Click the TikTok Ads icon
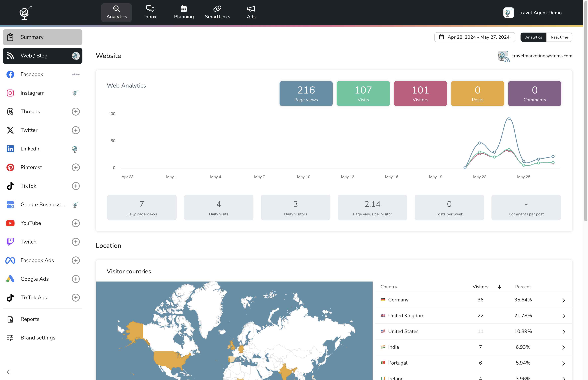The width and height of the screenshot is (588, 380). [x=10, y=298]
